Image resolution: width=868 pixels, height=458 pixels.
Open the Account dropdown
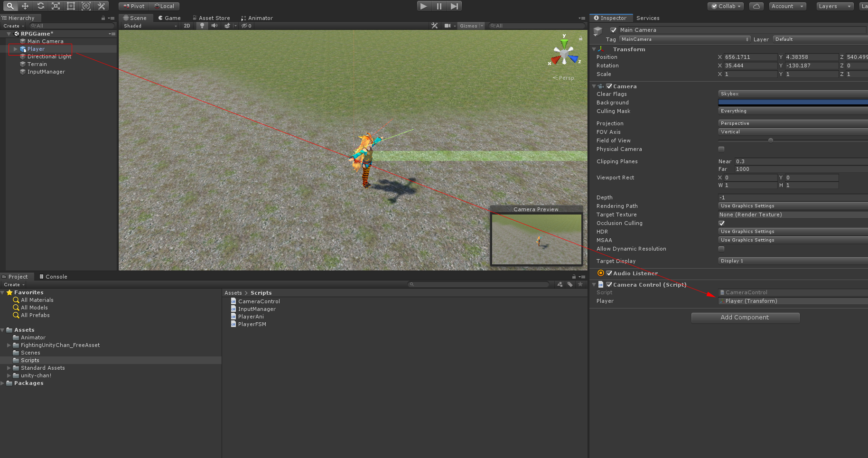788,6
